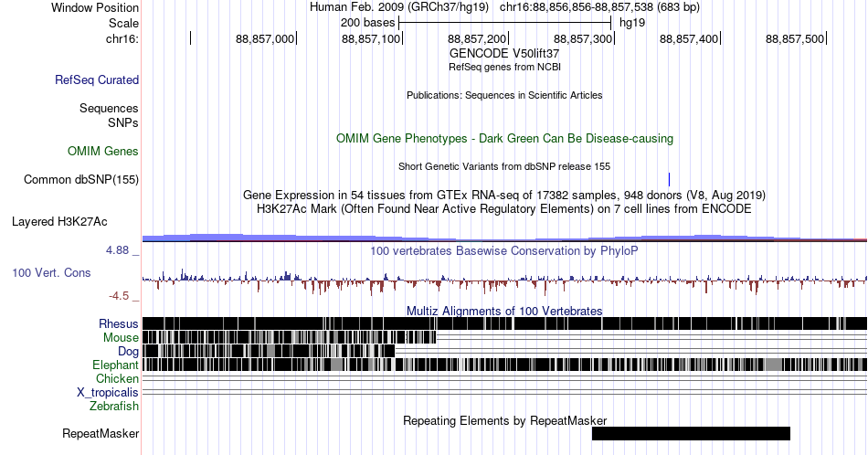Viewport: 868px width, 455px height.
Task: Click the RepeatMasker track label
Action: (101, 433)
